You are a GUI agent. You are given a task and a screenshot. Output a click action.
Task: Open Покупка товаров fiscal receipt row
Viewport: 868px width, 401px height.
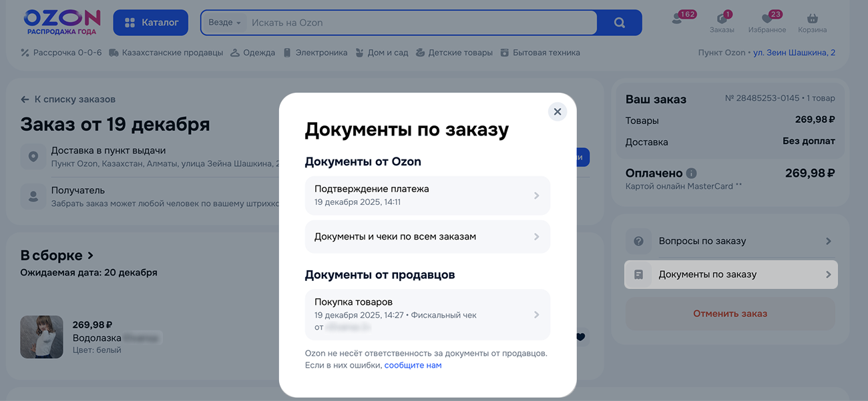[x=427, y=314]
